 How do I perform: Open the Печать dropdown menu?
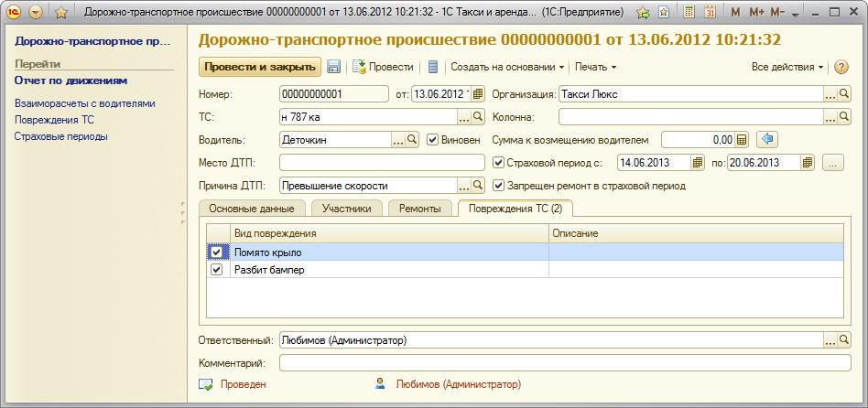[x=595, y=68]
